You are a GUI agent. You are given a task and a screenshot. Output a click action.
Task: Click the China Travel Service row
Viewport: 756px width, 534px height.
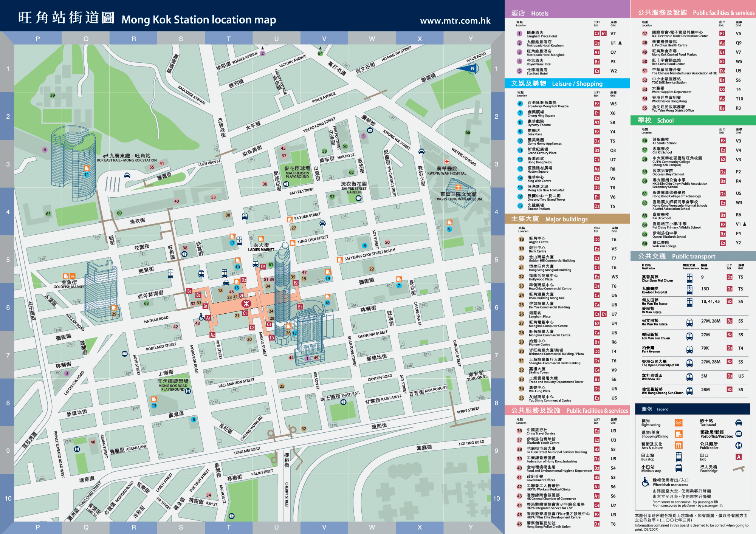coord(567,431)
